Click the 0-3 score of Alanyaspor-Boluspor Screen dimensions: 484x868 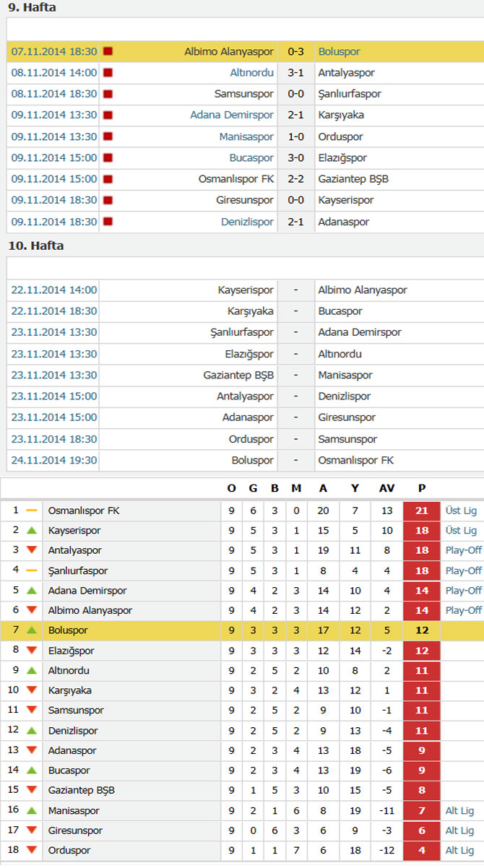(x=295, y=51)
